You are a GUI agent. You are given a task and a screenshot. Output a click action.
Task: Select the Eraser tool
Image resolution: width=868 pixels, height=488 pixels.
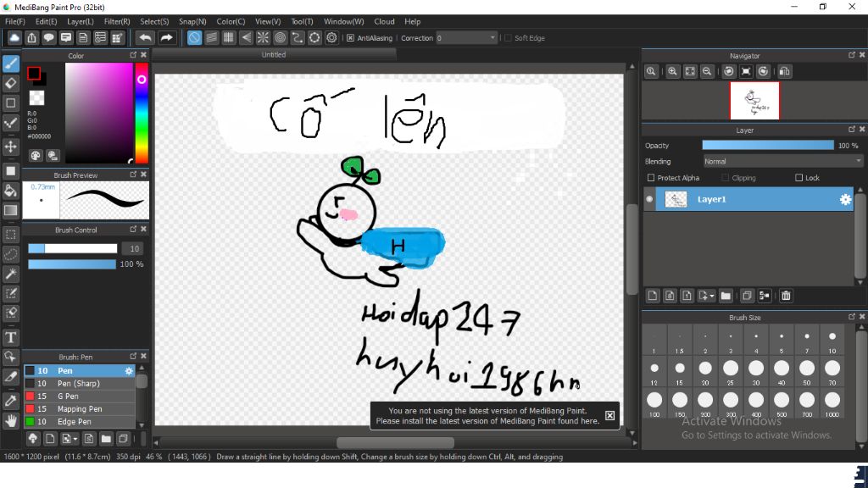[x=10, y=84]
